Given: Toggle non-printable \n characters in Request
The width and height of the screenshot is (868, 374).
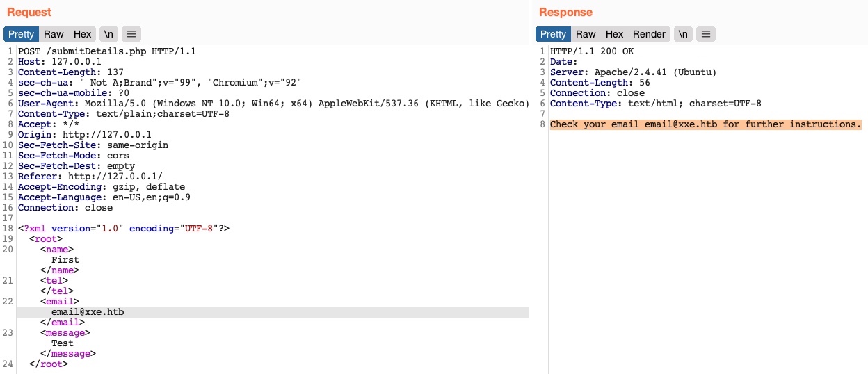Looking at the screenshot, I should point(108,34).
